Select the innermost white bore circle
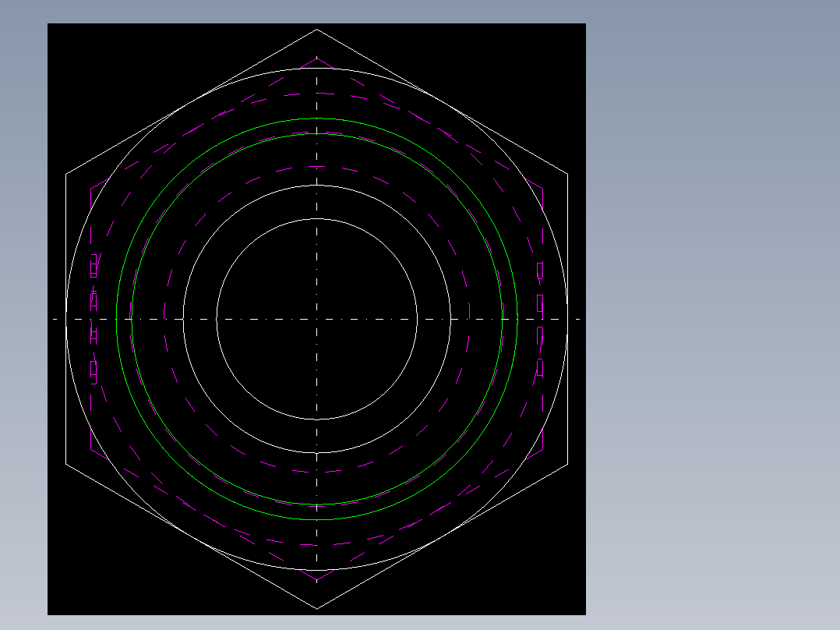This screenshot has height=630, width=840. [x=316, y=220]
